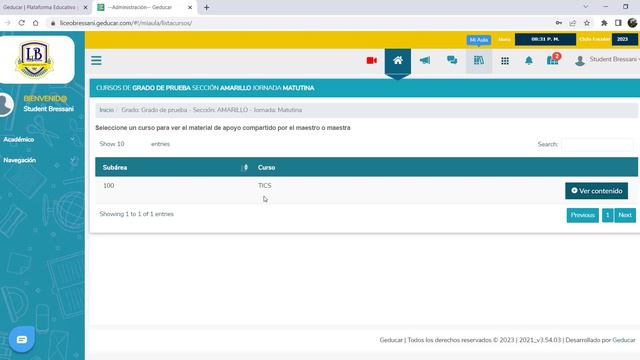Open the Student Bressani user menu
The image size is (640, 360).
coord(607,60)
